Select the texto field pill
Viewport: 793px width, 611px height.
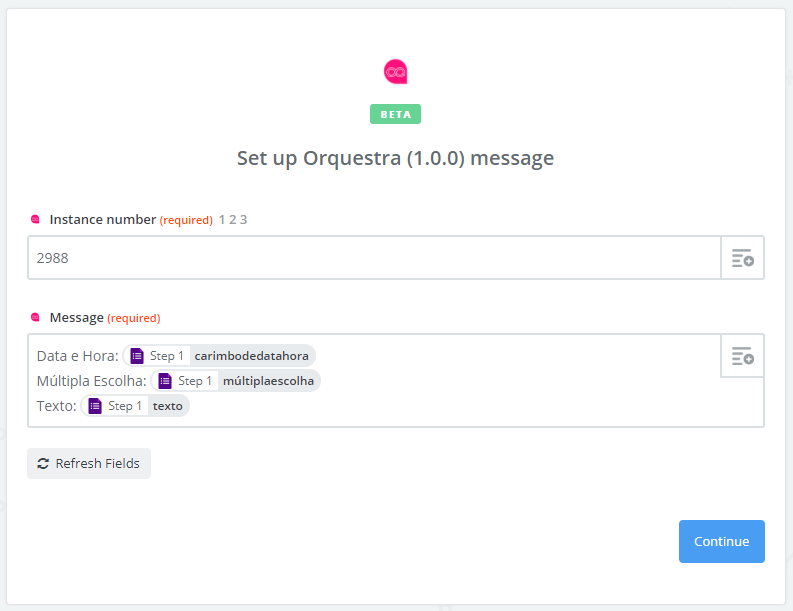(135, 406)
